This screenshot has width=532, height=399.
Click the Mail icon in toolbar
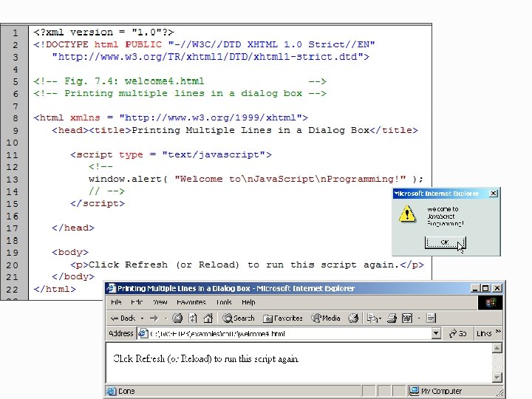(x=374, y=318)
